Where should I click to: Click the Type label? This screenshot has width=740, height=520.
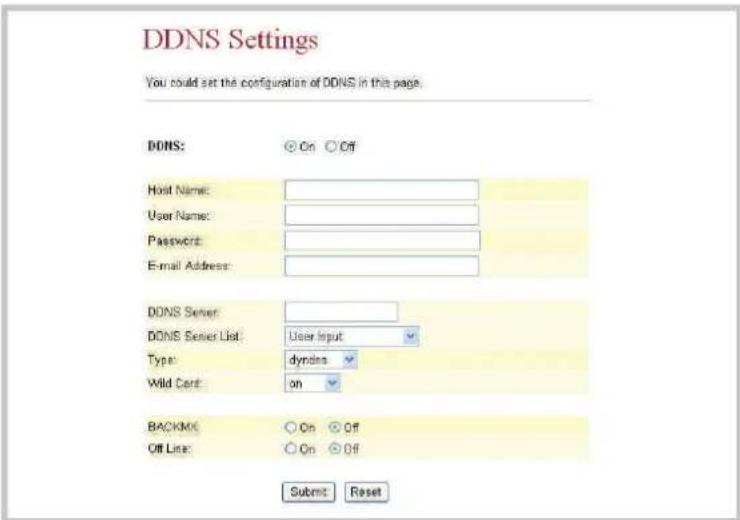point(162,360)
